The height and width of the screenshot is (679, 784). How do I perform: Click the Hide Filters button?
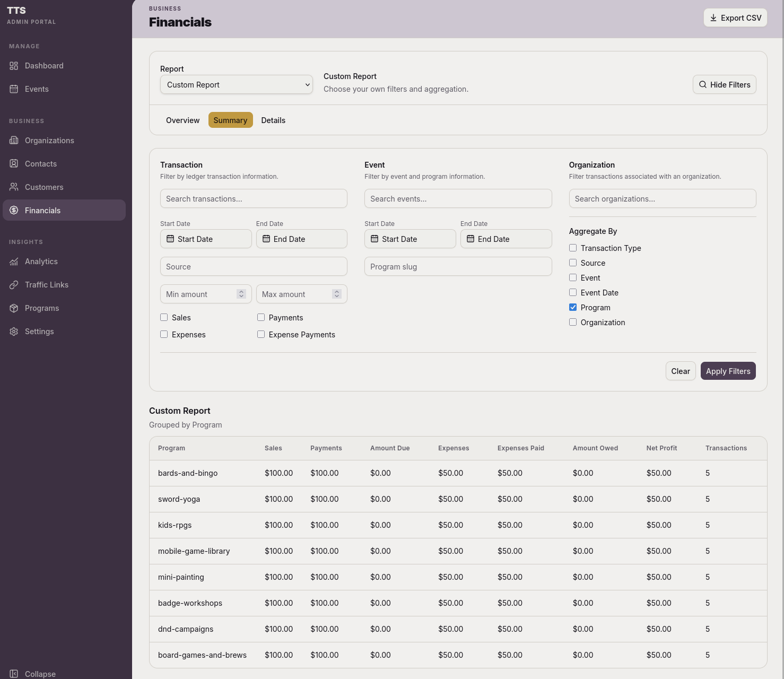pyautogui.click(x=725, y=84)
